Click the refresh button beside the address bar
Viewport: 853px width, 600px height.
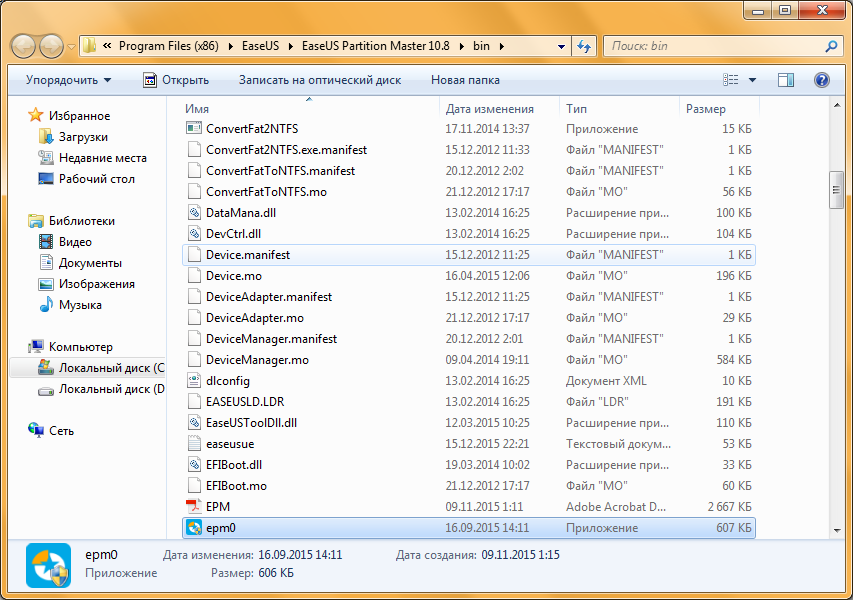coord(584,46)
